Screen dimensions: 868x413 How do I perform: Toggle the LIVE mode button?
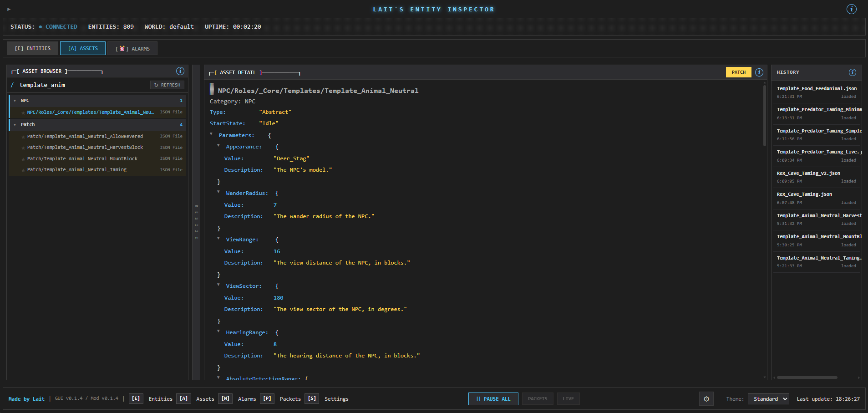(x=568, y=399)
